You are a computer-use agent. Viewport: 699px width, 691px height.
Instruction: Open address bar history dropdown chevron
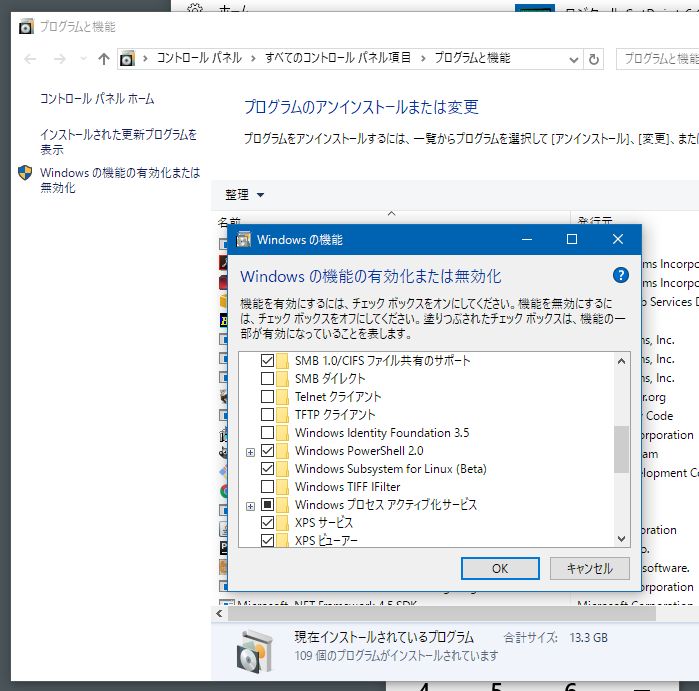click(x=574, y=59)
